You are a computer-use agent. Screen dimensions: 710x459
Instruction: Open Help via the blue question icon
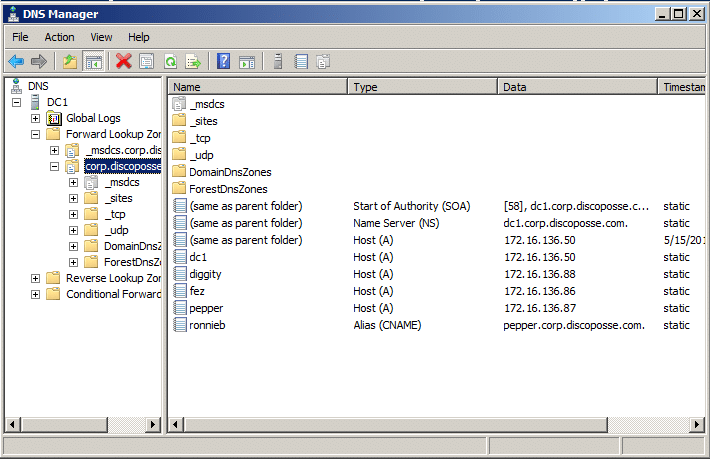tap(224, 62)
